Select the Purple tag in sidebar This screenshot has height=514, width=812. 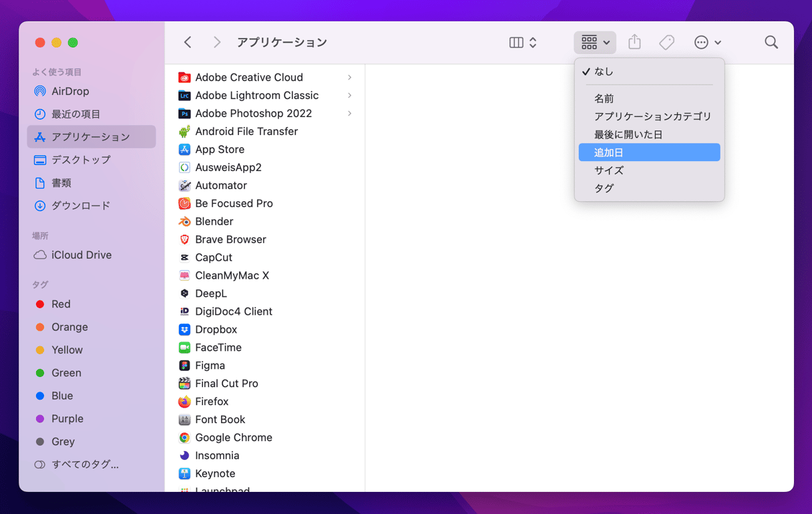(91, 418)
